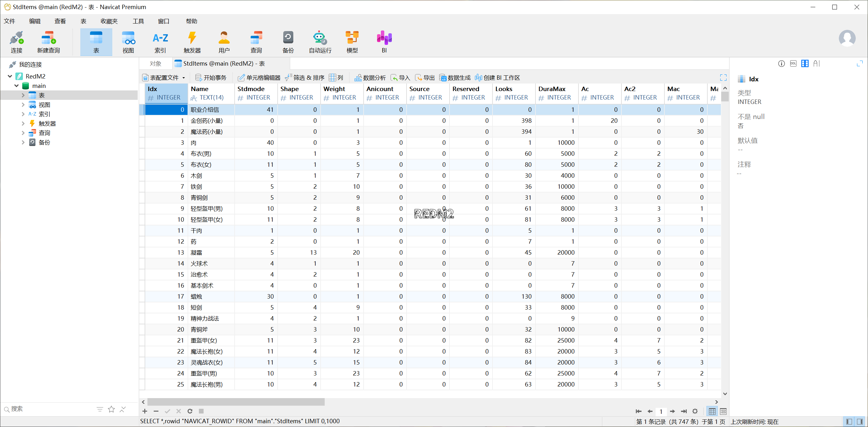Switch to grid view in the status bar
The width and height of the screenshot is (868, 427).
[x=712, y=411]
